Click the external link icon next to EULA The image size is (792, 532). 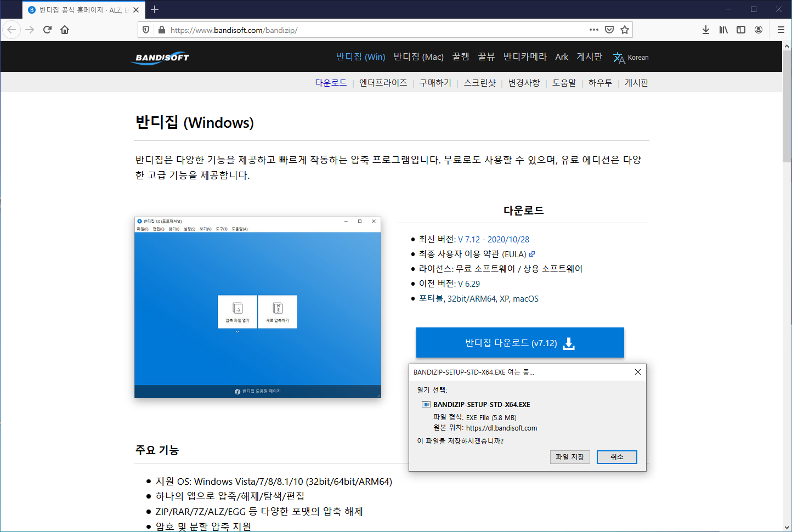[531, 254]
